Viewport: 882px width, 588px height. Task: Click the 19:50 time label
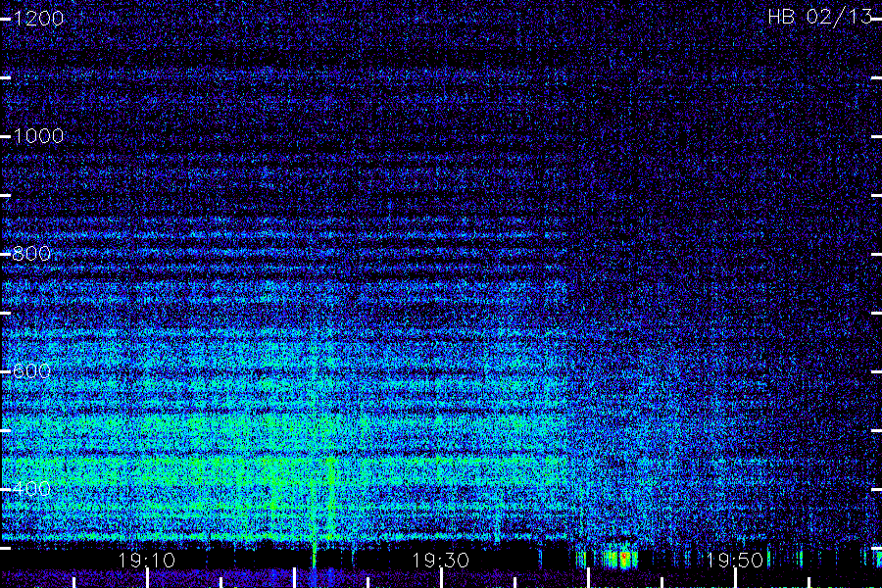735,560
